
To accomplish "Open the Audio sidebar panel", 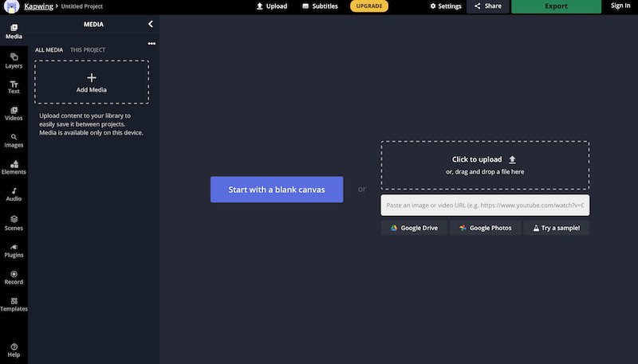I will point(14,194).
